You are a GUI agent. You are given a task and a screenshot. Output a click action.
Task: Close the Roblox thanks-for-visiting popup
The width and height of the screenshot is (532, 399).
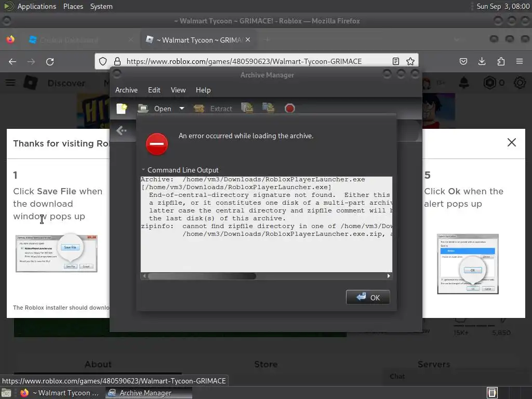tap(512, 142)
